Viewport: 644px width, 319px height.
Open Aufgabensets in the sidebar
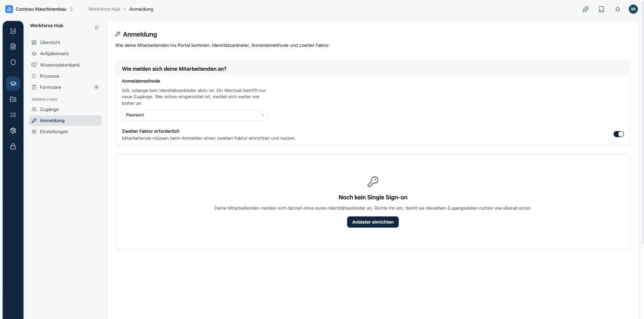point(65,53)
